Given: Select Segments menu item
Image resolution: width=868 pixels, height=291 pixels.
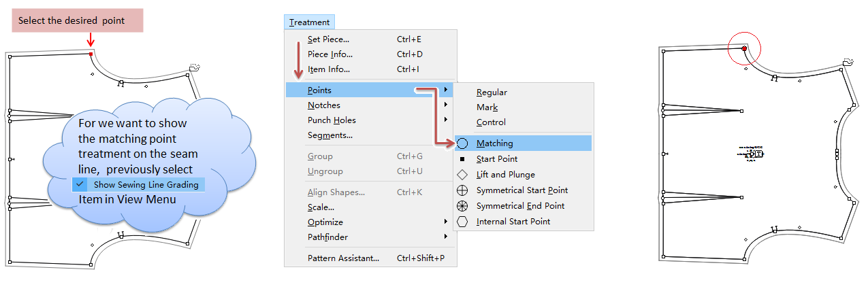Looking at the screenshot, I should (x=329, y=135).
